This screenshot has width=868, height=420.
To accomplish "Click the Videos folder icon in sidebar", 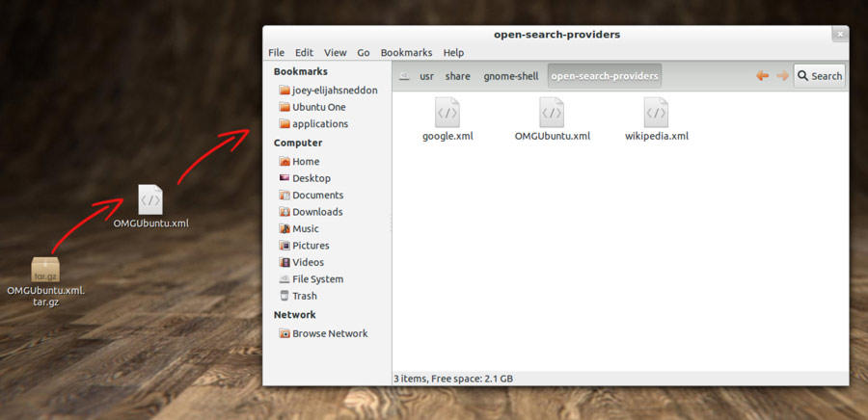I will coord(285,262).
